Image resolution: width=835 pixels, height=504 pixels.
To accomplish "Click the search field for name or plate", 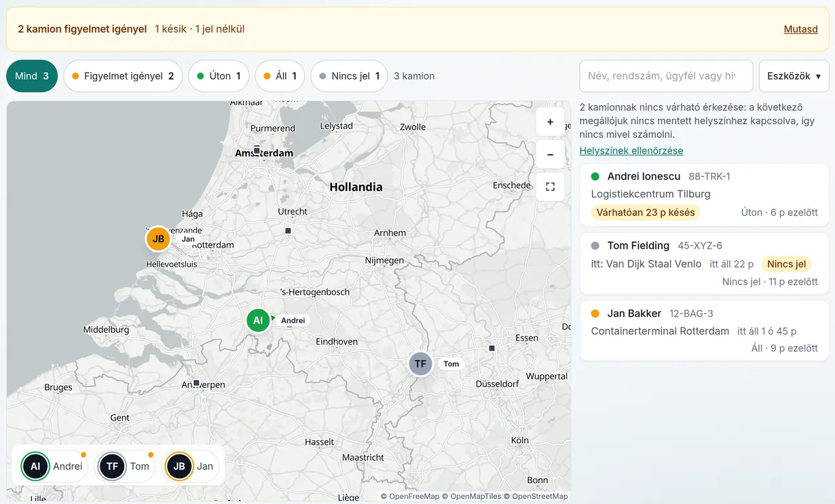I will point(666,76).
